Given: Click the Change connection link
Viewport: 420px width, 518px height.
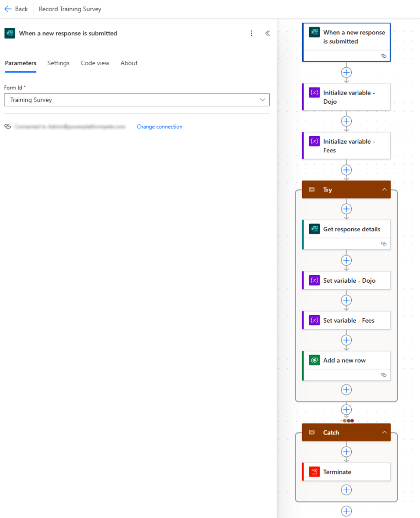Looking at the screenshot, I should [x=159, y=127].
